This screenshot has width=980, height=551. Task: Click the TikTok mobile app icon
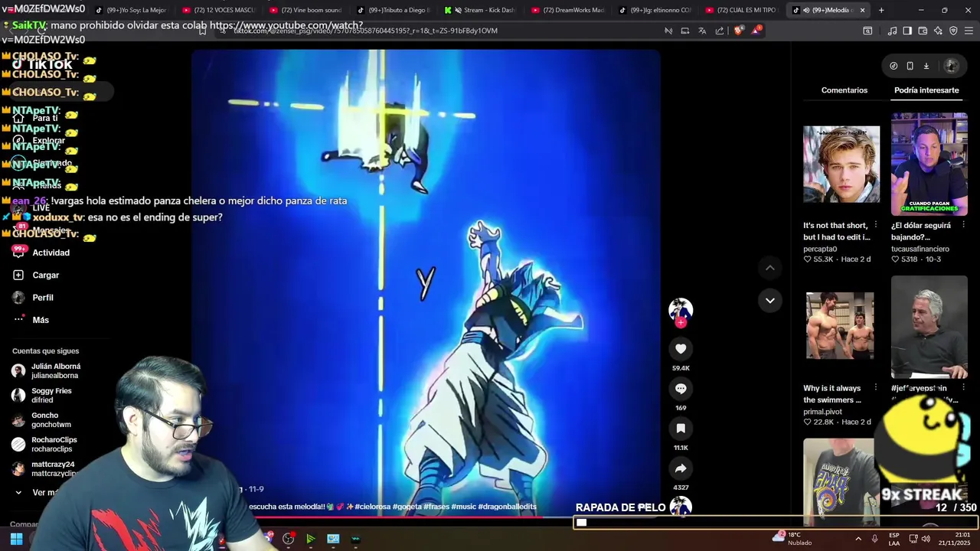tap(910, 66)
